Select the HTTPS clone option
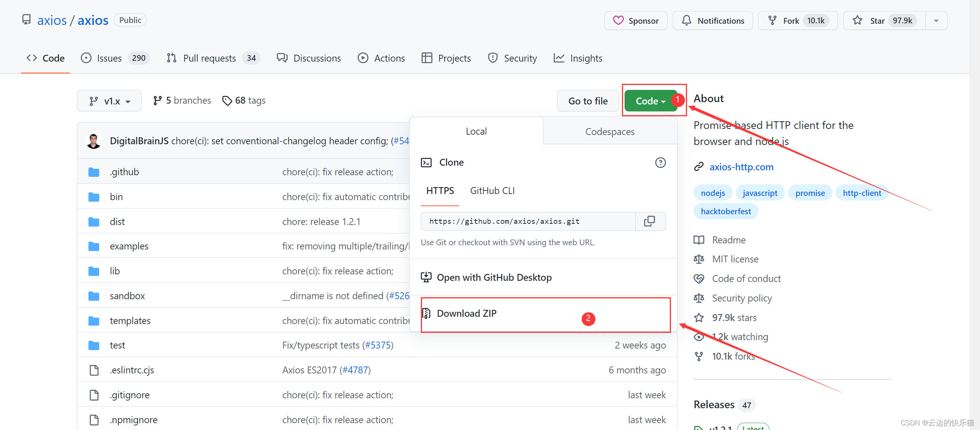Screen dimensions: 980x430 [440, 191]
